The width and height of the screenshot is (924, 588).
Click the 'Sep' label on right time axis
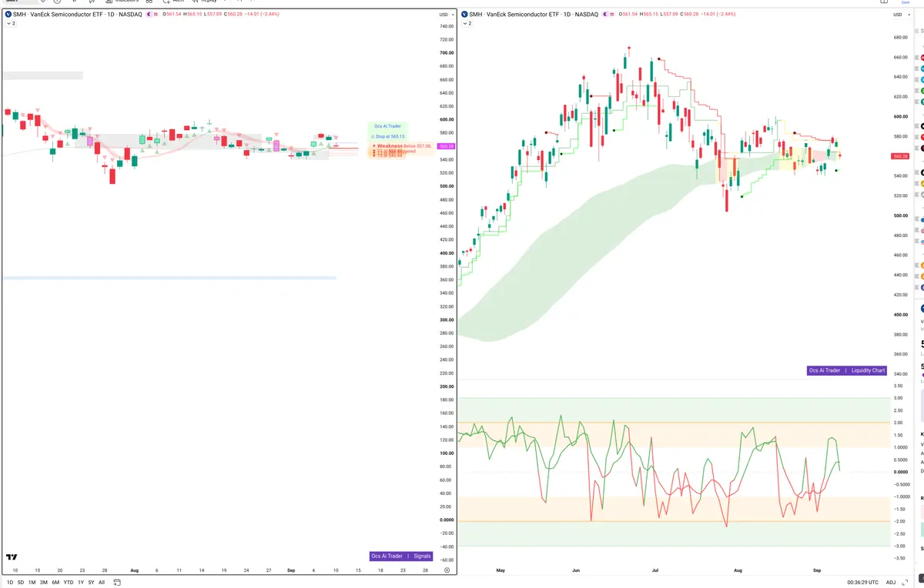[x=818, y=570]
